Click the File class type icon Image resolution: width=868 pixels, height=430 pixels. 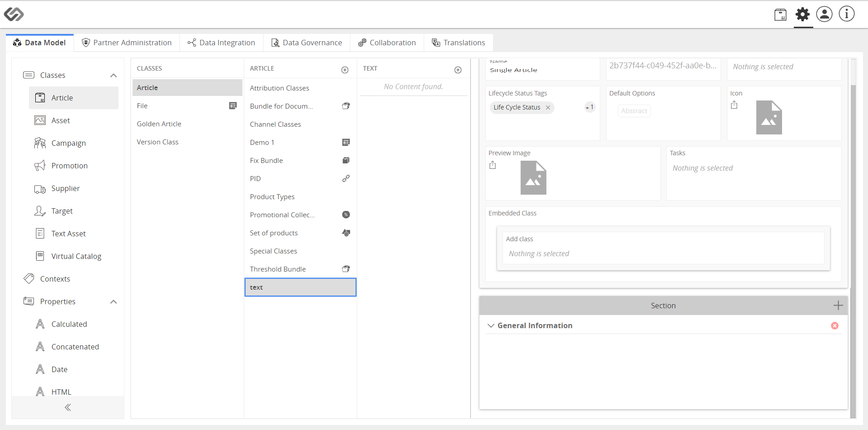(x=233, y=105)
